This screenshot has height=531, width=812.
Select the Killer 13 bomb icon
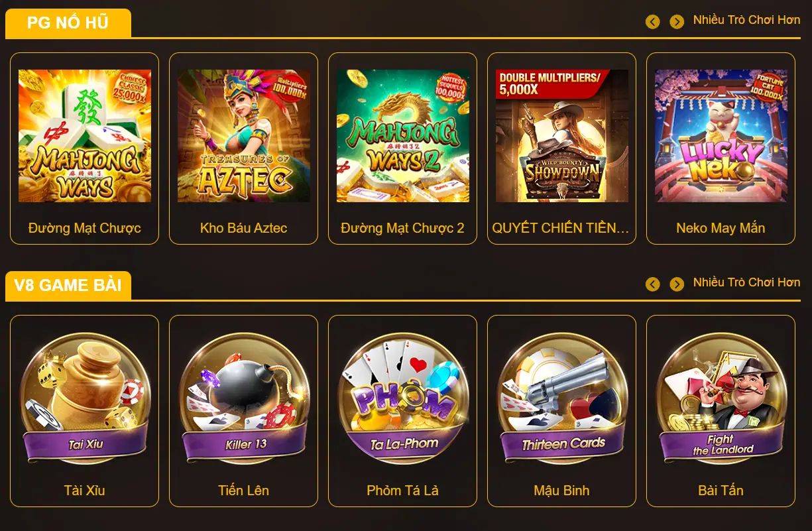244,398
